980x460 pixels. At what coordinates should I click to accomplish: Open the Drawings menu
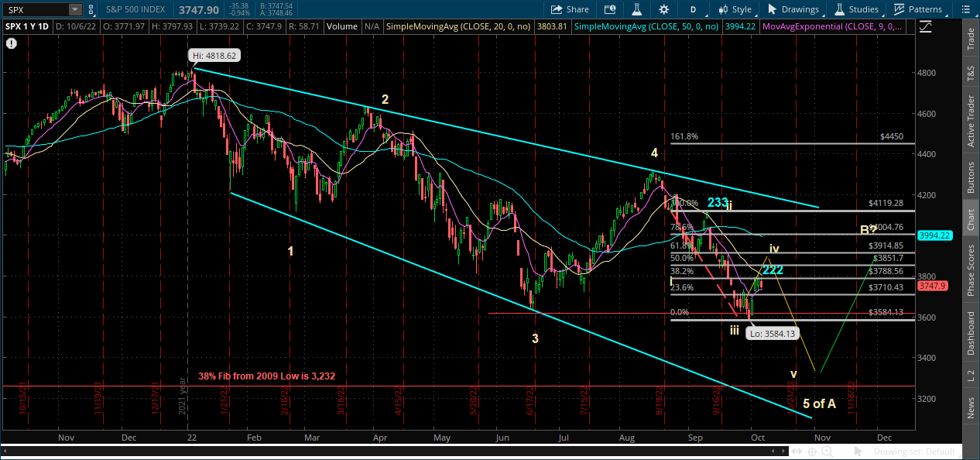(793, 9)
